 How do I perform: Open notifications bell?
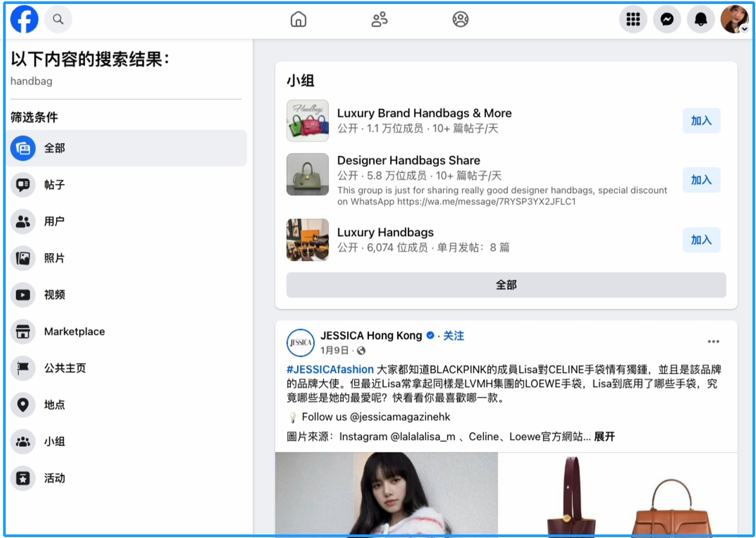[701, 19]
